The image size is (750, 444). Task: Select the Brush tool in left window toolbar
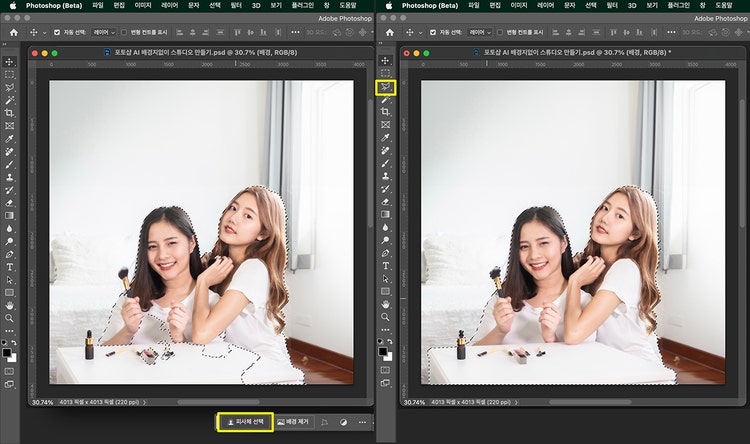pos(9,165)
